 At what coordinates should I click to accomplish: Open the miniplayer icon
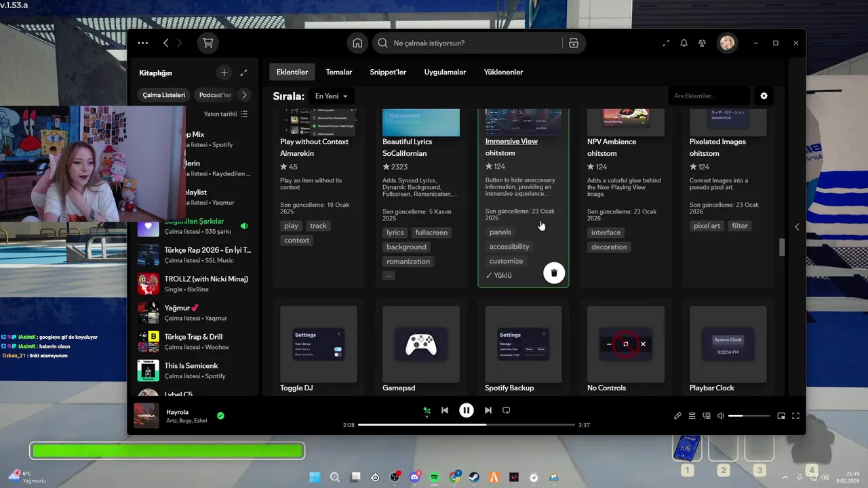point(781,415)
